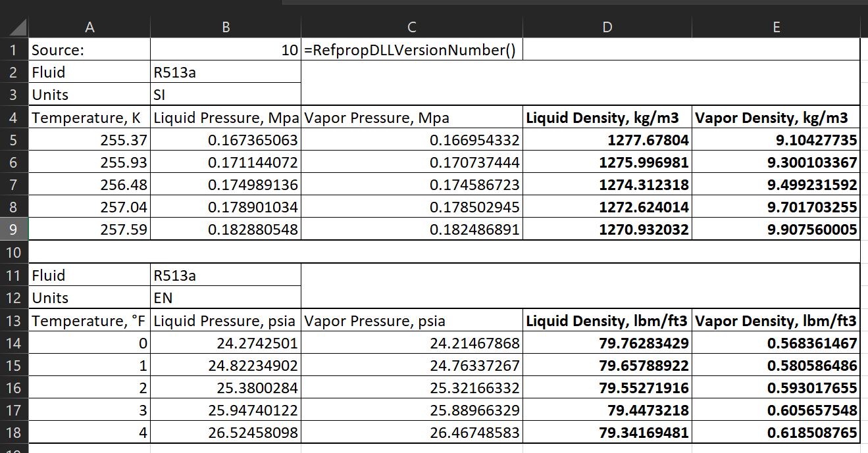Screen dimensions: 868x453
Task: Click temperature value 255.37
Action: coord(89,140)
